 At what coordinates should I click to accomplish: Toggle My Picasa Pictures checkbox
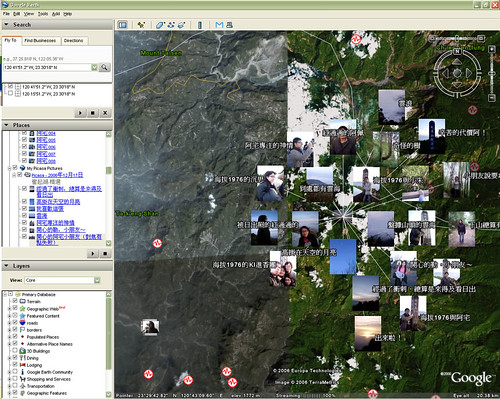15,168
